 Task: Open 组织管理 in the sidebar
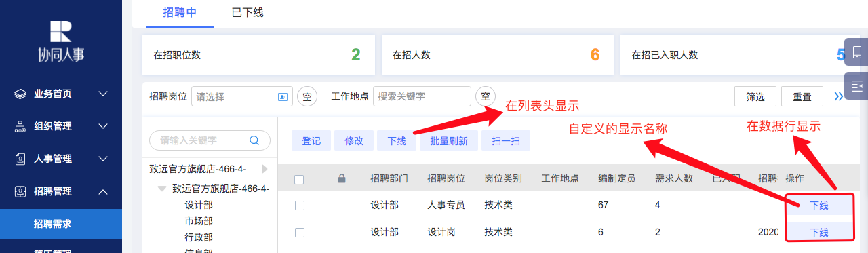(x=61, y=127)
